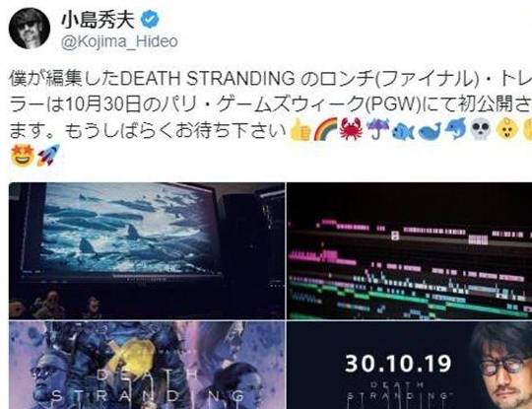Click the star-struck face emoji

(x=23, y=155)
